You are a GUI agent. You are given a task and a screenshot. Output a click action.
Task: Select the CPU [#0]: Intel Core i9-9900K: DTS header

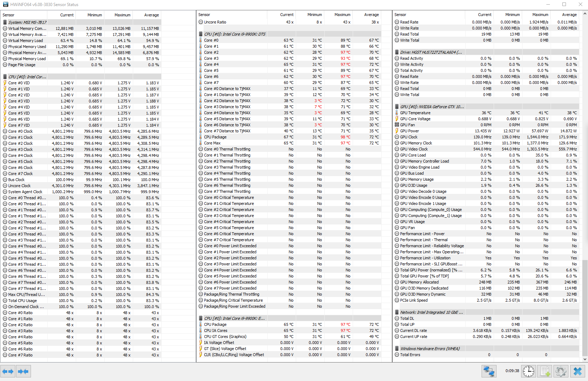click(290, 34)
